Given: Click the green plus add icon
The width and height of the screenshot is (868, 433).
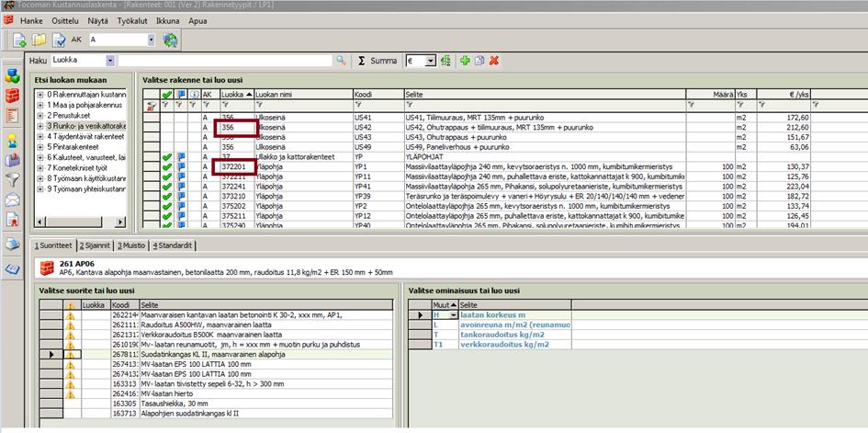Looking at the screenshot, I should pyautogui.click(x=465, y=61).
